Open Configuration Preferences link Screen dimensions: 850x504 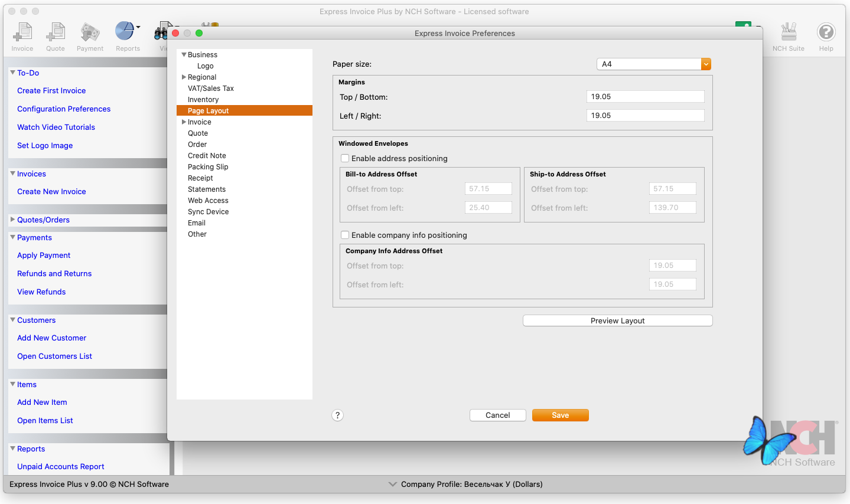[64, 109]
